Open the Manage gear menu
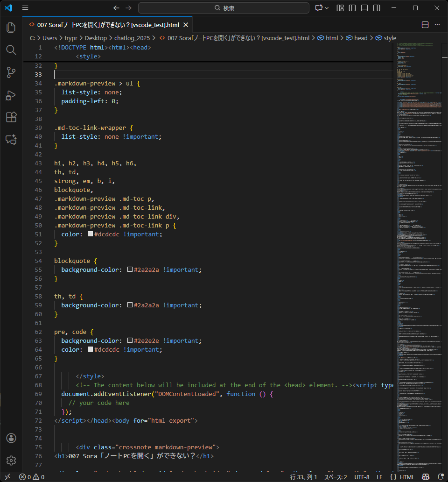Screen dimensions: 448x482 click(x=11, y=461)
